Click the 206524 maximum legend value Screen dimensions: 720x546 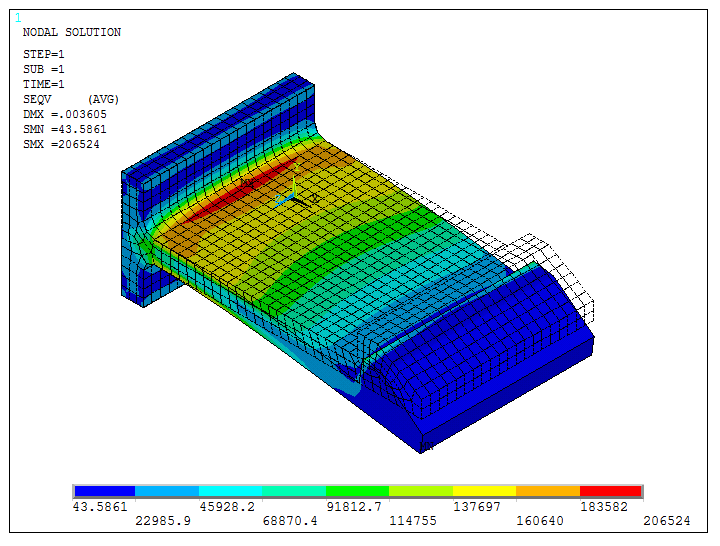click(668, 521)
